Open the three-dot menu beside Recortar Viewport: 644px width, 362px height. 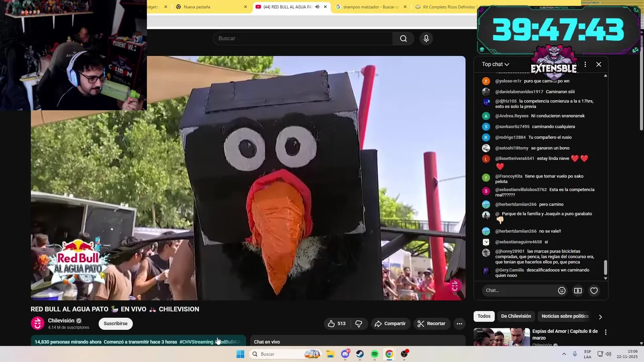point(459,324)
